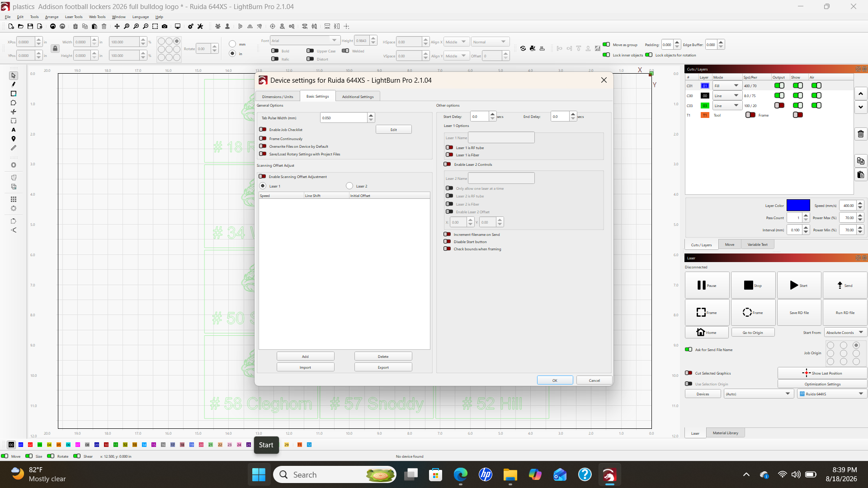This screenshot has width=868, height=488.
Task: Toggle Enable Job Checklist switch
Action: [x=263, y=130]
